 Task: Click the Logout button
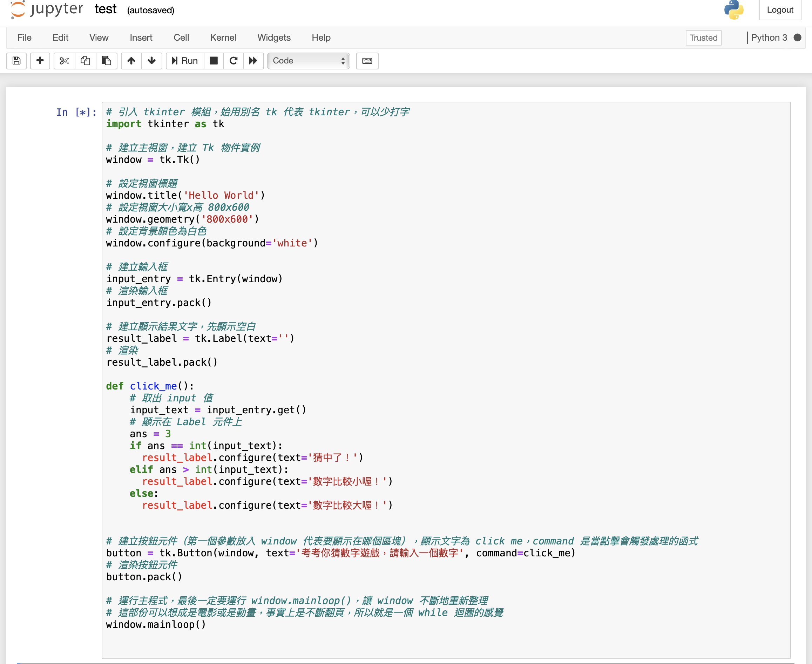[779, 10]
